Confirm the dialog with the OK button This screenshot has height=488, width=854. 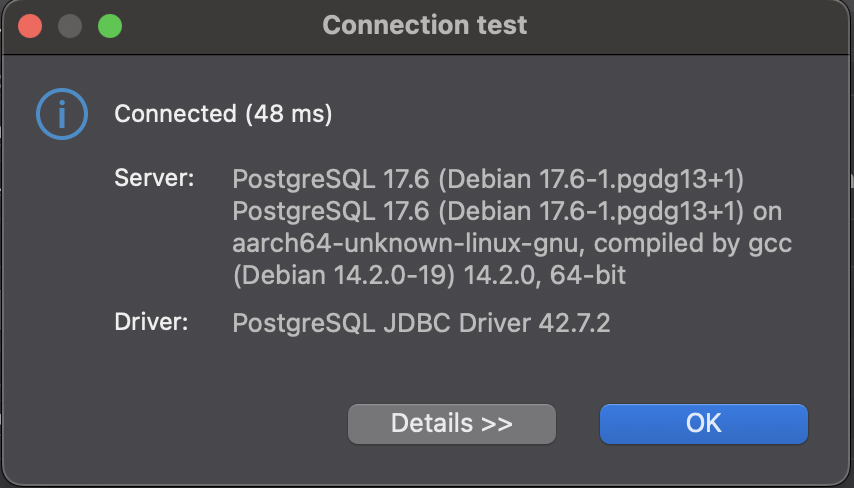pyautogui.click(x=704, y=424)
